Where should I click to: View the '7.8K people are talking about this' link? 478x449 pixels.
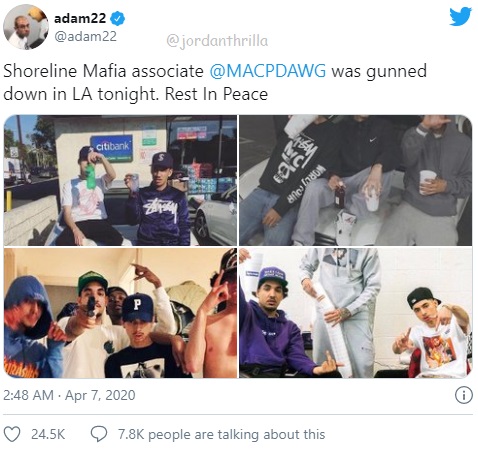[221, 434]
